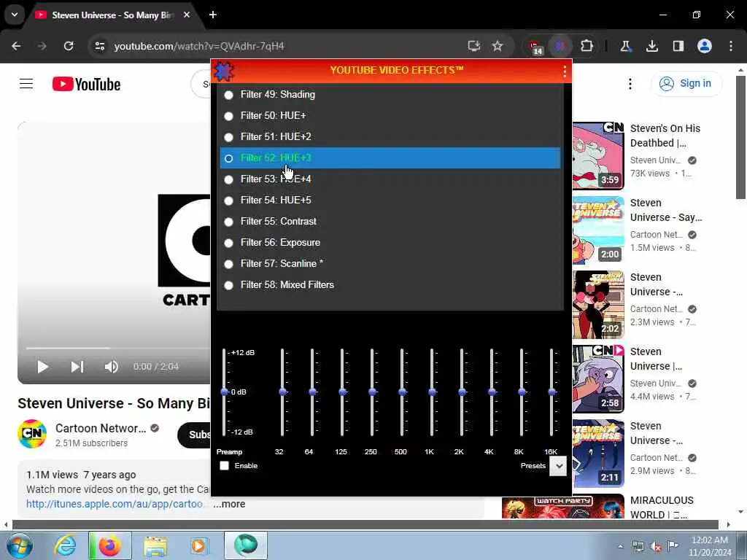Open the Extensions puzzle piece menu
Image resolution: width=747 pixels, height=560 pixels.
(587, 46)
